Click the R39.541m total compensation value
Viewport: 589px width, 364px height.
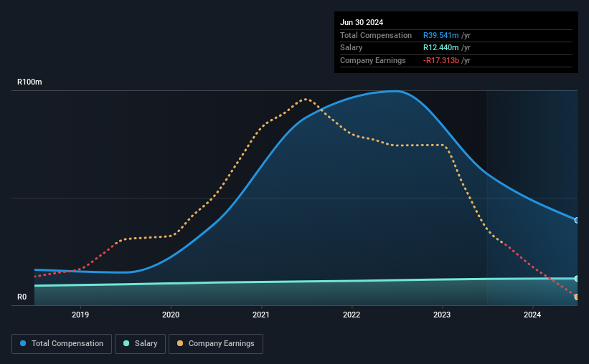[x=441, y=35]
